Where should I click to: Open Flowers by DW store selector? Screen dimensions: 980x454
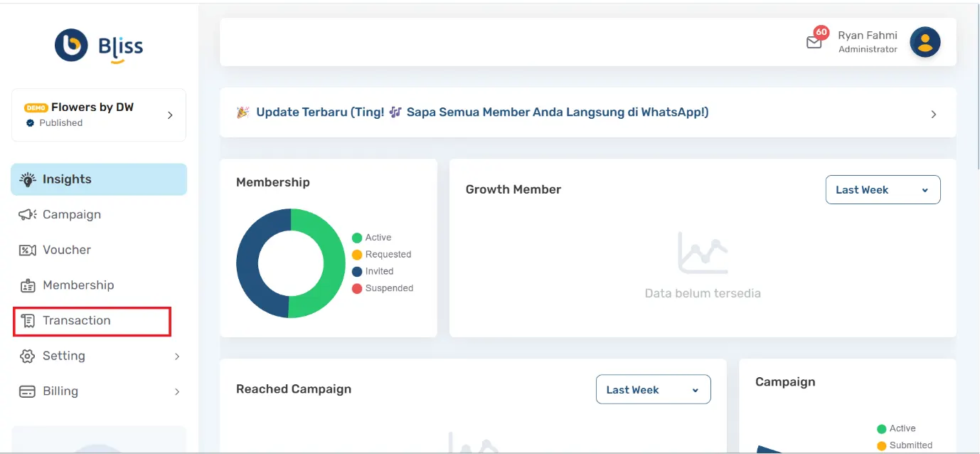pyautogui.click(x=99, y=115)
